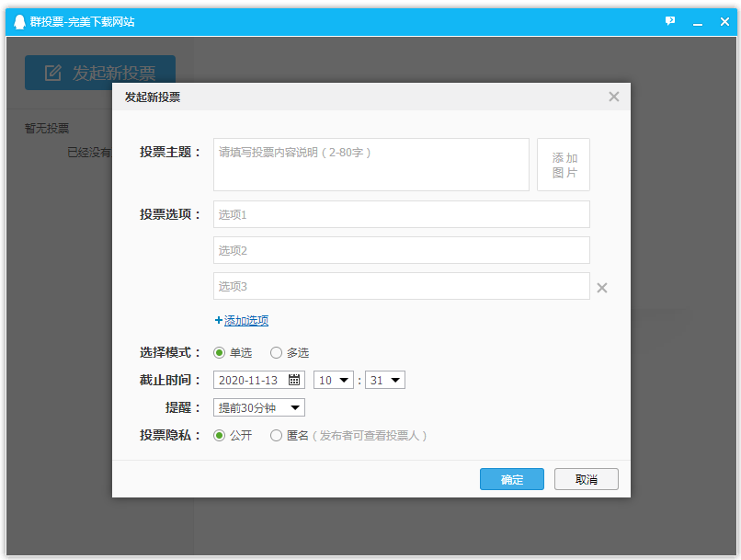This screenshot has height=560, width=741.
Task: Click the 添加图片 button
Action: pyautogui.click(x=564, y=166)
